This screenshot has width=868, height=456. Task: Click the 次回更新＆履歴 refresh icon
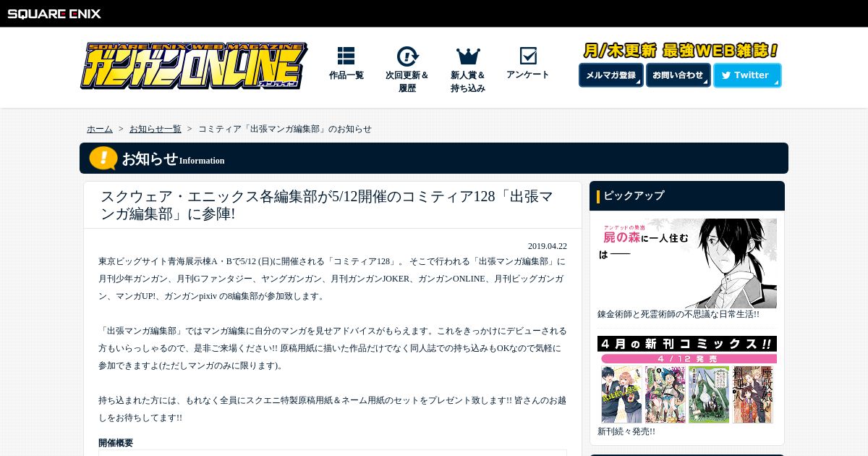coord(407,56)
